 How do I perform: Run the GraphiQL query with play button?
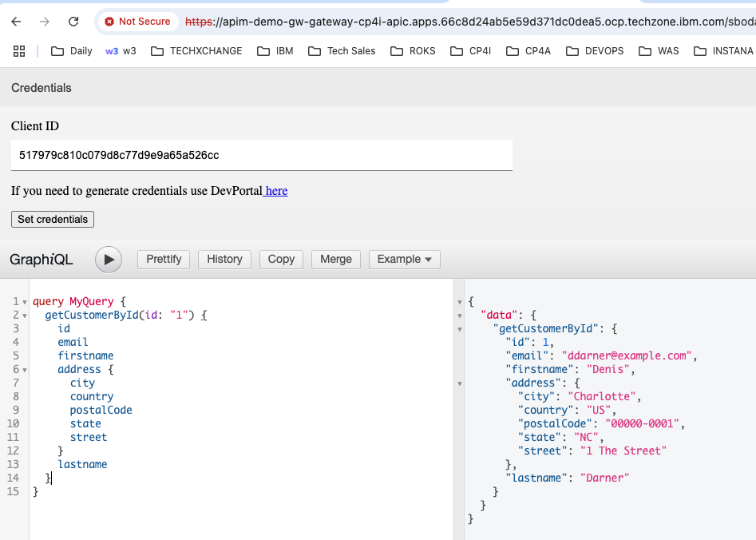(109, 259)
